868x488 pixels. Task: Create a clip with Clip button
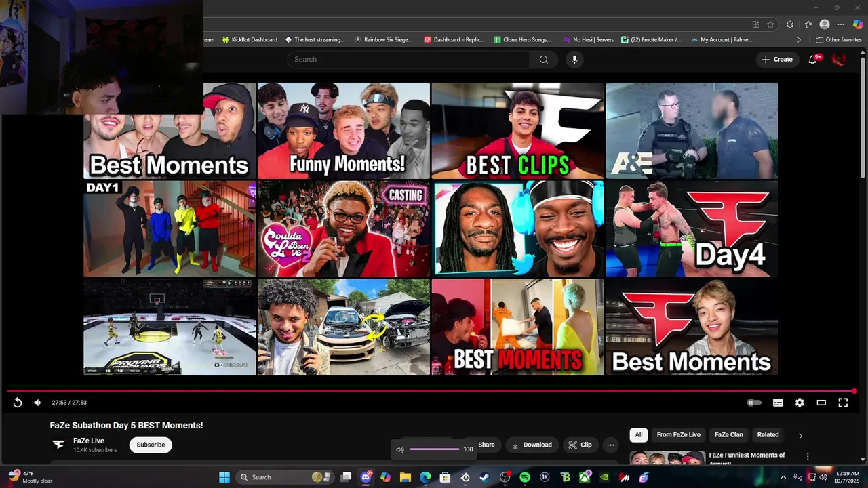click(x=580, y=445)
